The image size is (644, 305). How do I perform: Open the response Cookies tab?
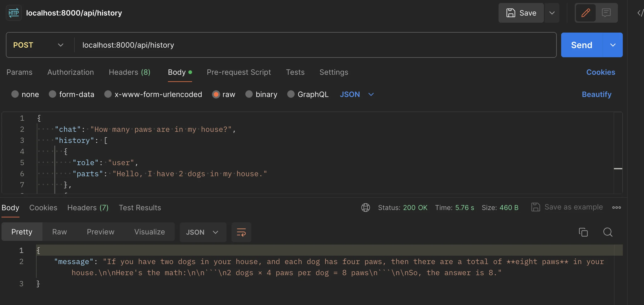click(x=43, y=208)
